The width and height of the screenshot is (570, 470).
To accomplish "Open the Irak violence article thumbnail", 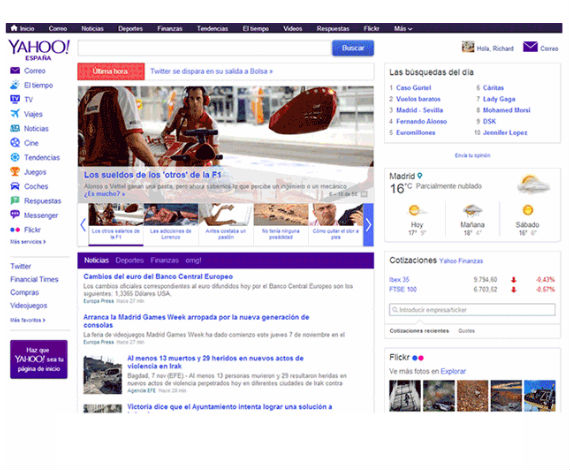I will point(103,375).
